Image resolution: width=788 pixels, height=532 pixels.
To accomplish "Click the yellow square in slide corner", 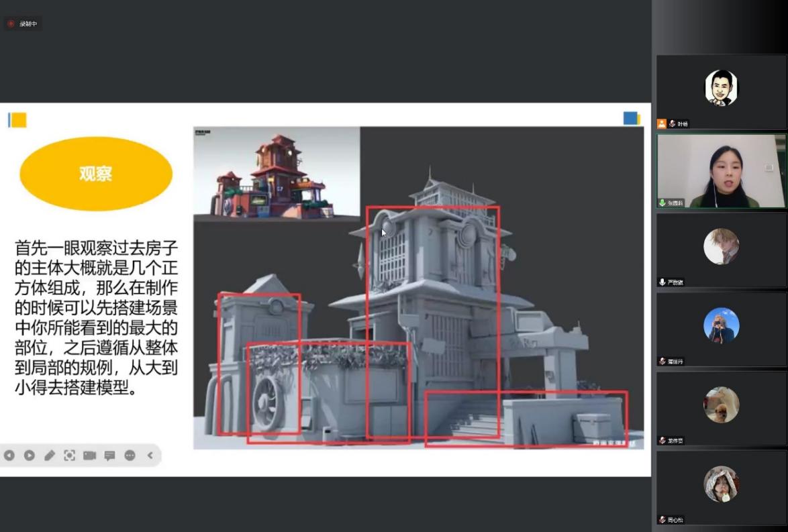I will 18,120.
